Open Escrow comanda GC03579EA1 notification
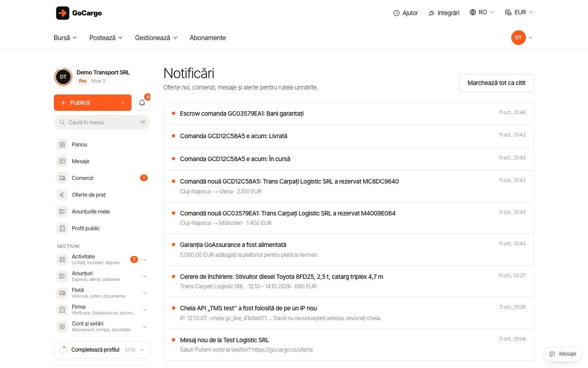This screenshot has height=368, width=588. click(x=349, y=114)
